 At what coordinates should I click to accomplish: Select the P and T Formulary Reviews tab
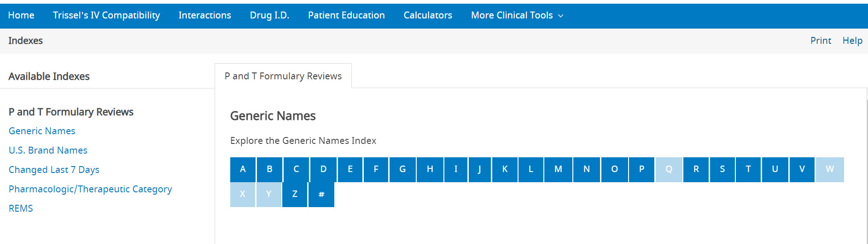point(283,76)
